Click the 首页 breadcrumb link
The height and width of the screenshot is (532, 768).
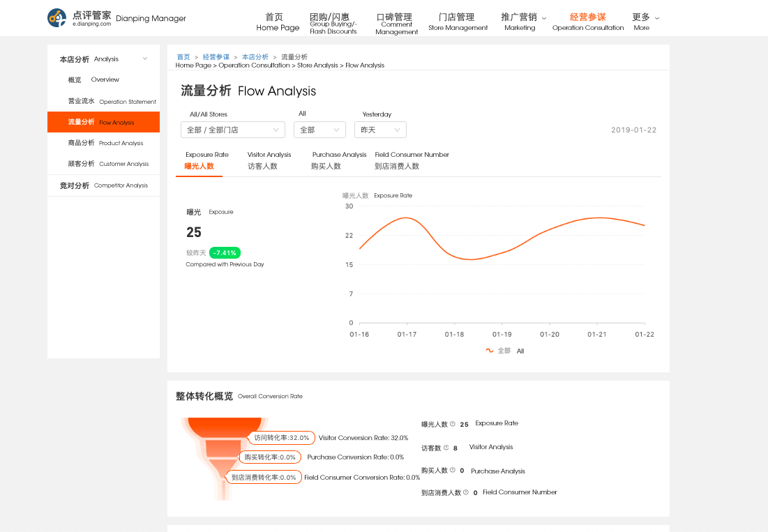[x=183, y=56]
